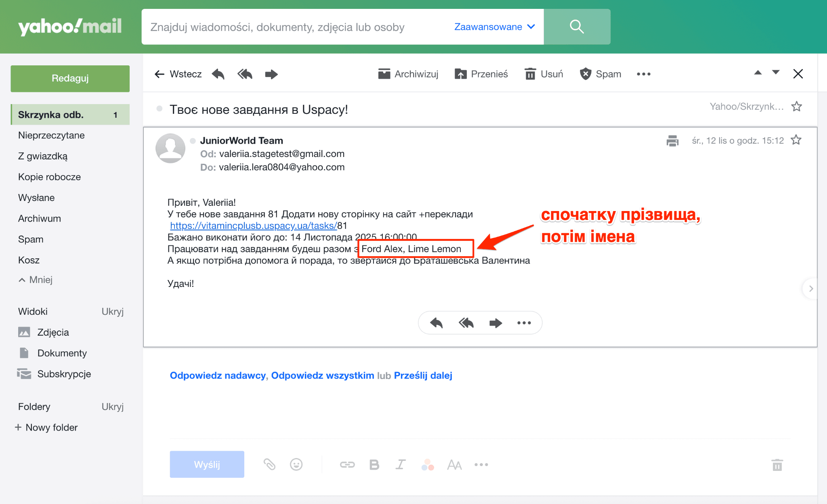Print this message with printer icon
The image size is (827, 504).
[x=672, y=140]
